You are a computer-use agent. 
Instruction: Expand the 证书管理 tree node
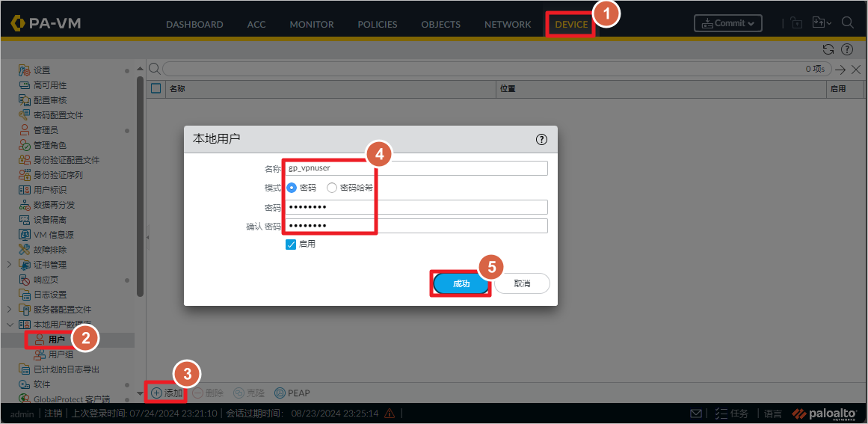tap(10, 265)
